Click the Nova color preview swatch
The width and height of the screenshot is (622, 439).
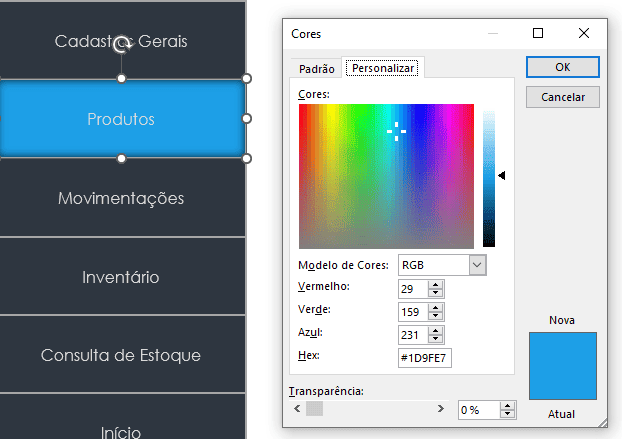coord(562,366)
